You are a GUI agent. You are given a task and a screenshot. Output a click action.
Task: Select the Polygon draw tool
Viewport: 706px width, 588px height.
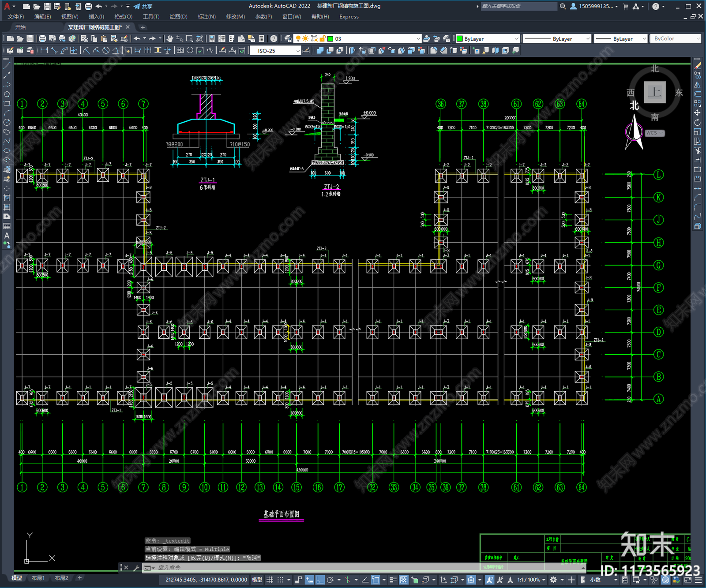click(7, 94)
